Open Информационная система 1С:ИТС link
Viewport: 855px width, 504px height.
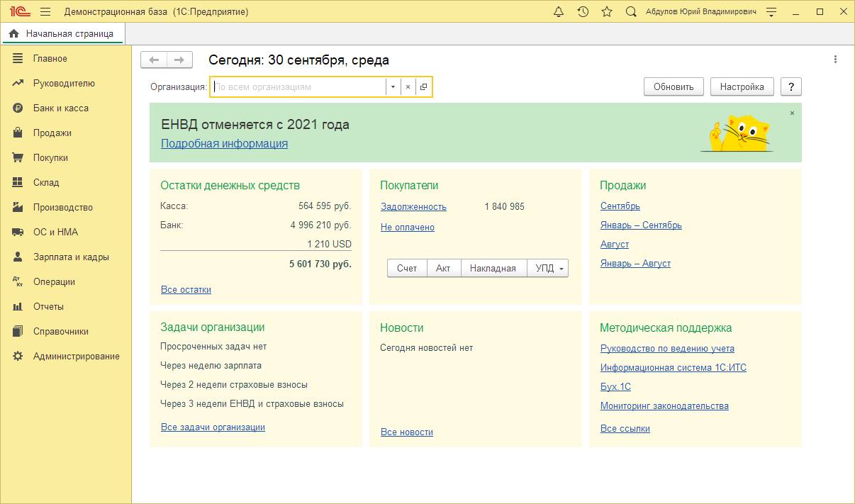point(674,368)
